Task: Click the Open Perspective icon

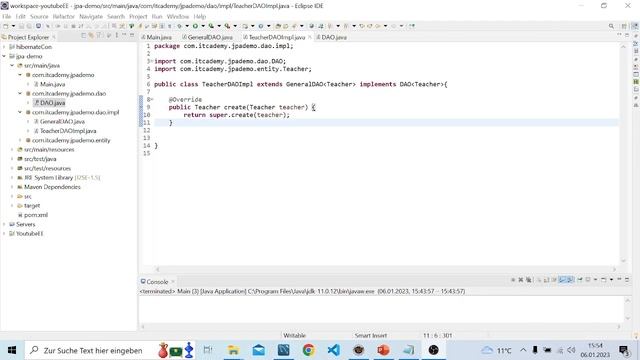Action: pos(624,26)
